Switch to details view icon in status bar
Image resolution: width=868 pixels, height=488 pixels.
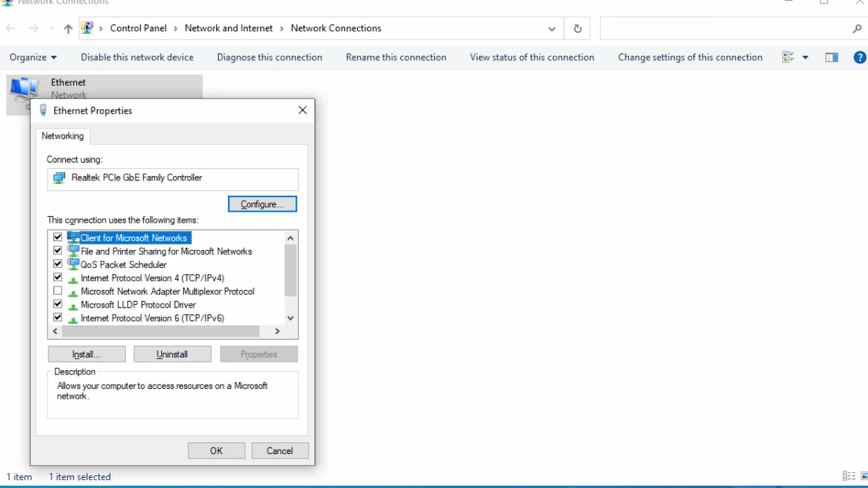pyautogui.click(x=849, y=476)
